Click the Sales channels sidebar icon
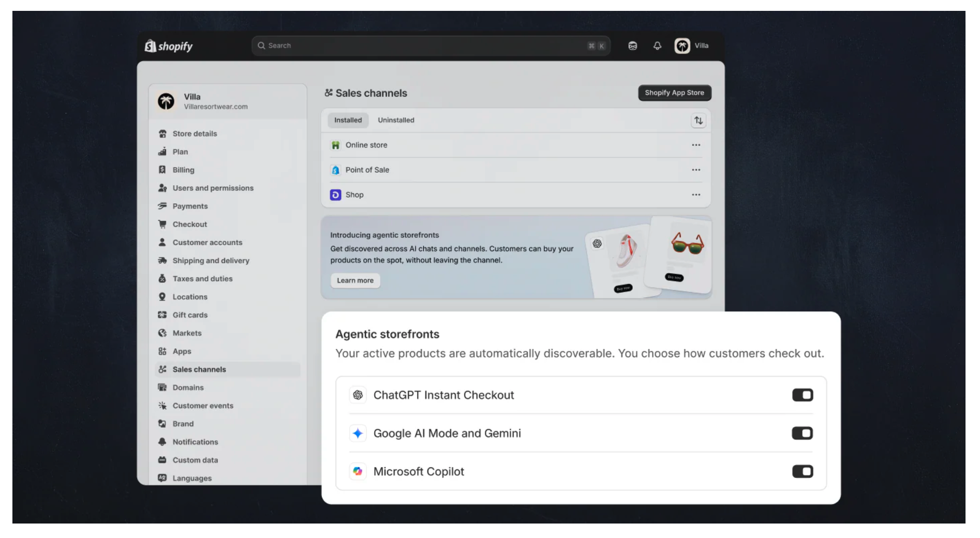 162,369
